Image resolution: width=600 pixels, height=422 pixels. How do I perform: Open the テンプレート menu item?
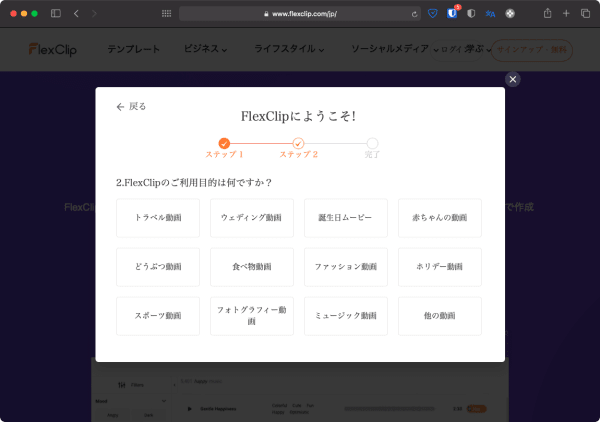(133, 49)
